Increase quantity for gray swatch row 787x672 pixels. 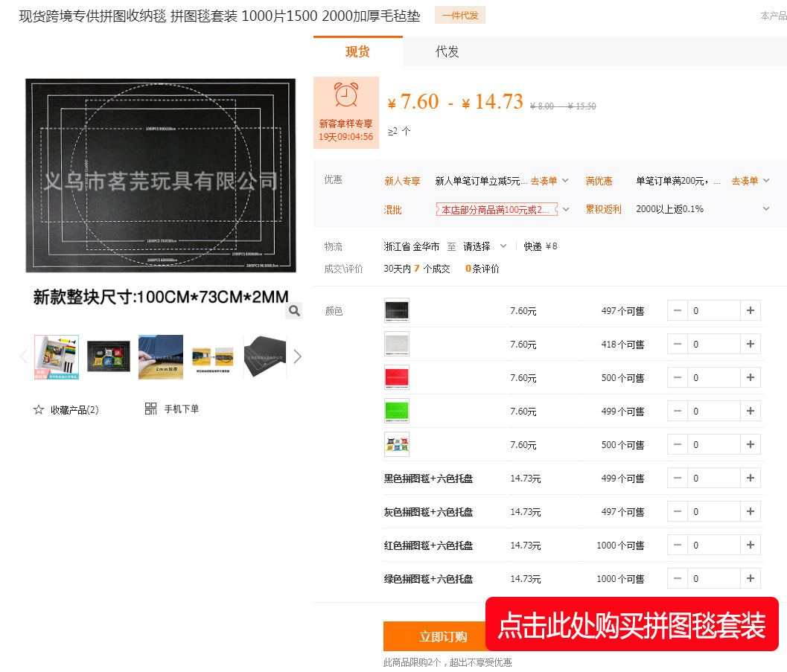751,344
